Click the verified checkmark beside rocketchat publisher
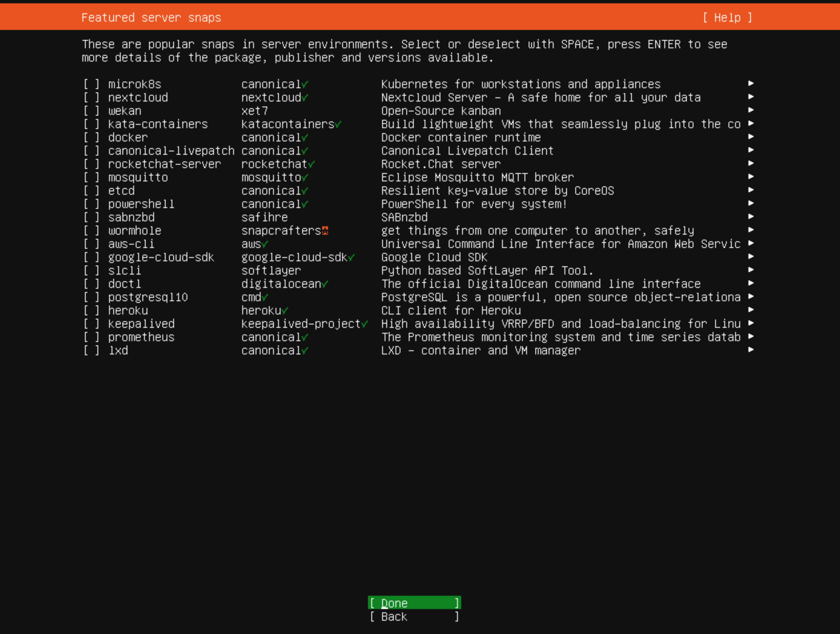 312,164
